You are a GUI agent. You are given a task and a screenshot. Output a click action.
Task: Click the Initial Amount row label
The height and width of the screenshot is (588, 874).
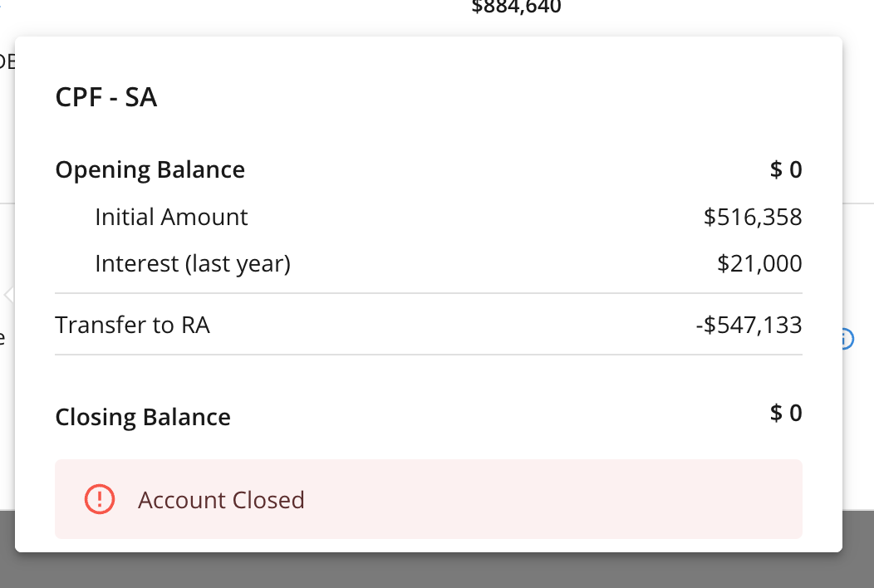point(171,217)
